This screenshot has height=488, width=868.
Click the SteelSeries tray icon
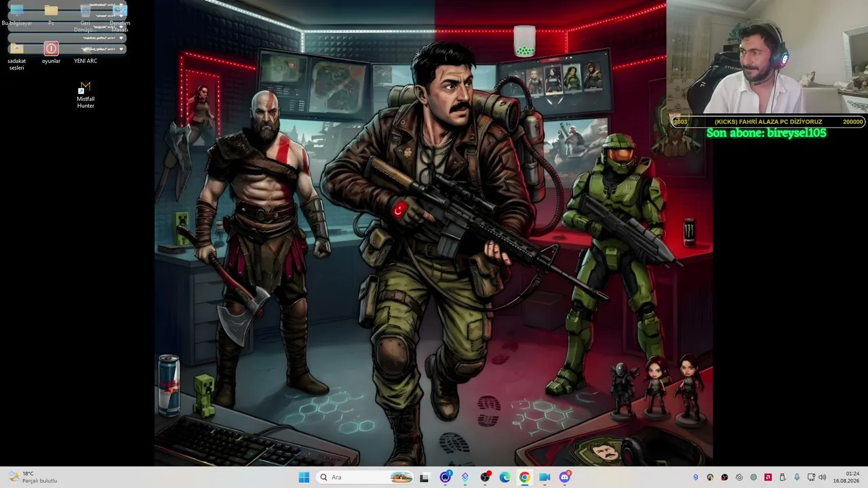click(x=739, y=477)
